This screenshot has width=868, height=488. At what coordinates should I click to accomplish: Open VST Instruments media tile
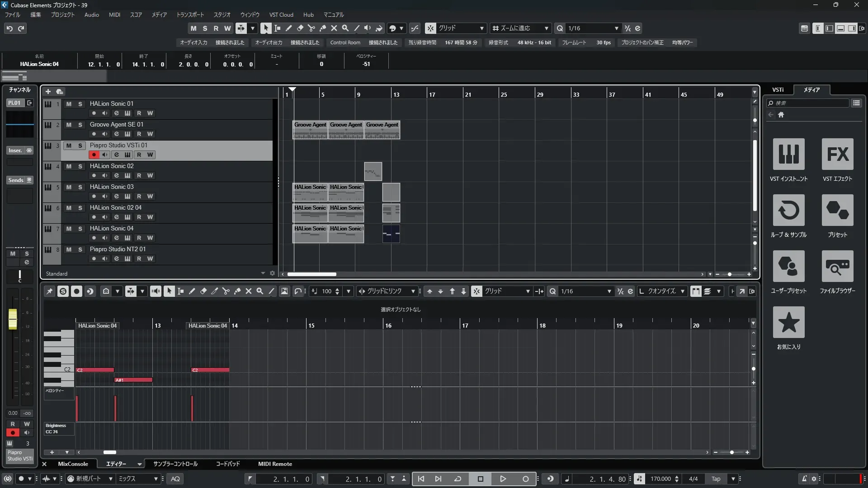[x=788, y=154]
